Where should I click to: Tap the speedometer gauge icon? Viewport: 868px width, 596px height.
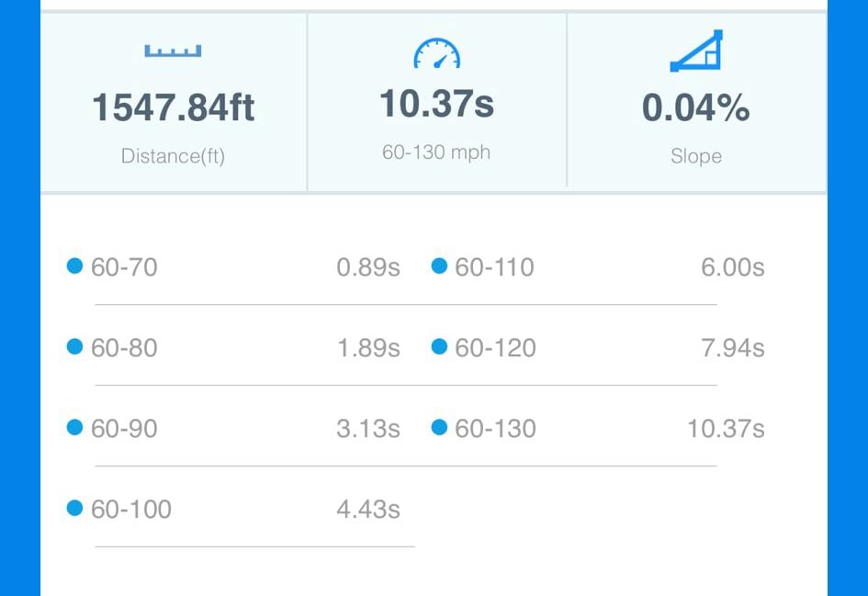(436, 54)
